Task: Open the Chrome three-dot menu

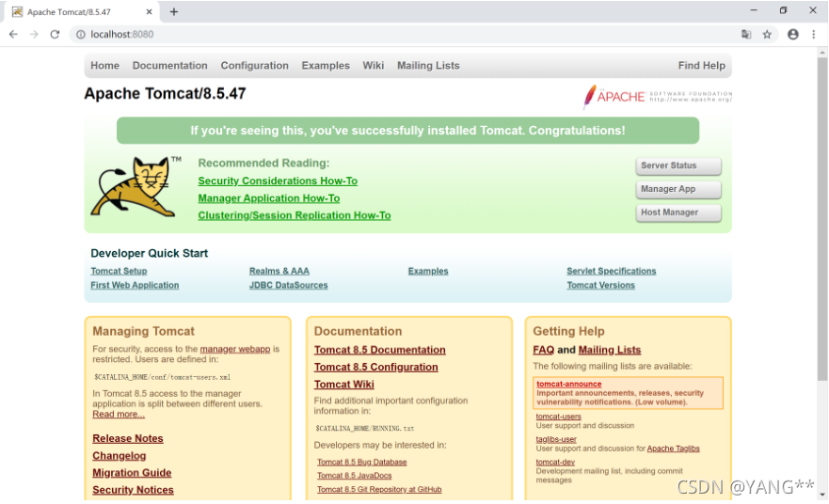Action: tap(813, 35)
